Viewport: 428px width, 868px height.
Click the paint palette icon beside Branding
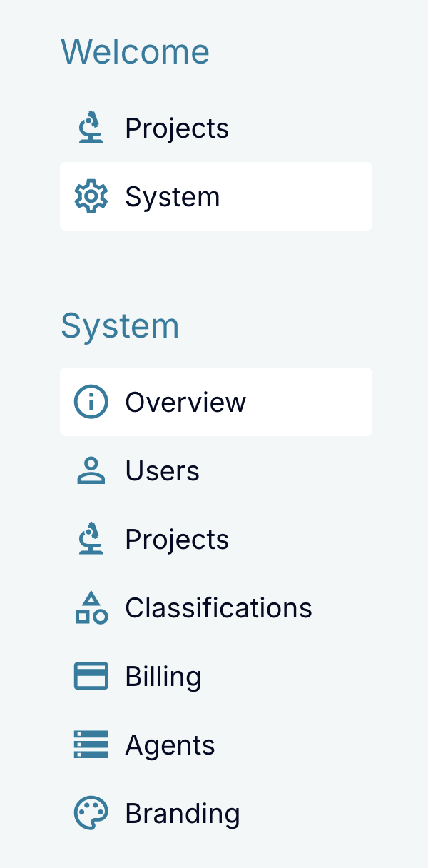pos(91,813)
